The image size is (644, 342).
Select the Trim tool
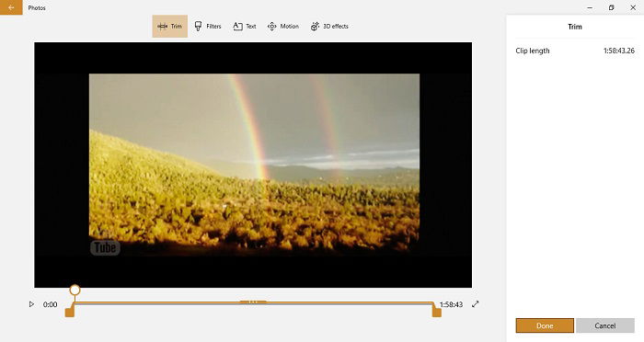click(x=169, y=27)
